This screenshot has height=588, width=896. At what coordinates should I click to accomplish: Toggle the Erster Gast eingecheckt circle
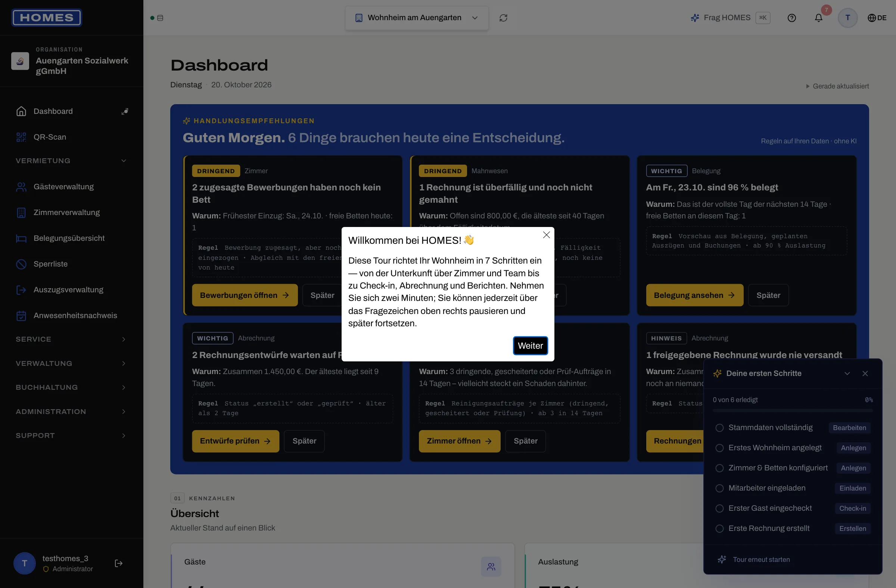pos(719,508)
